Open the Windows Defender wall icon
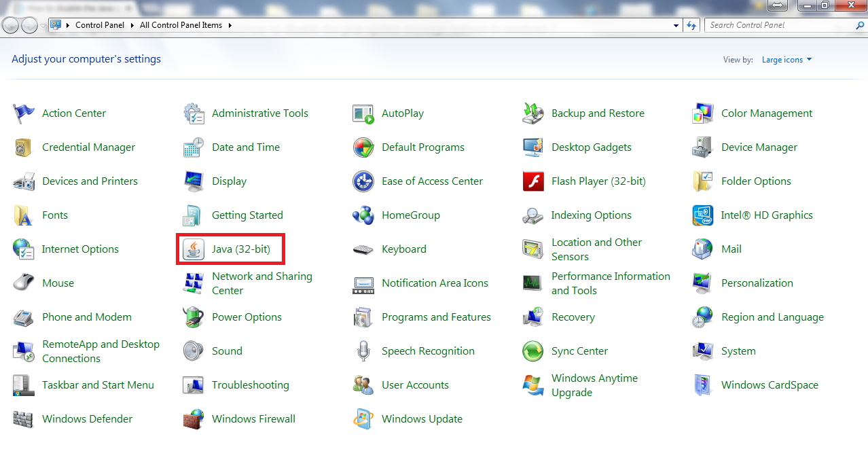 pyautogui.click(x=24, y=419)
